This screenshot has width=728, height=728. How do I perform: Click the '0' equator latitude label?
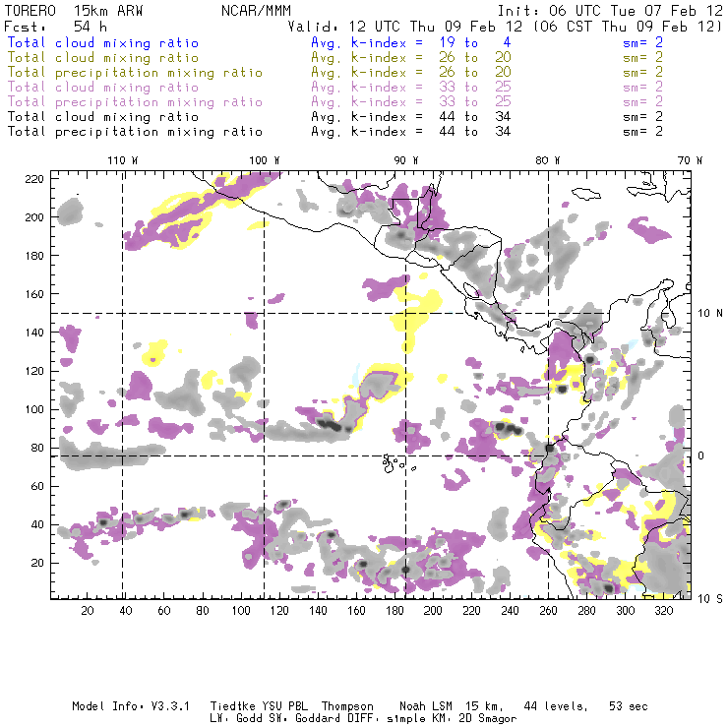coord(702,455)
